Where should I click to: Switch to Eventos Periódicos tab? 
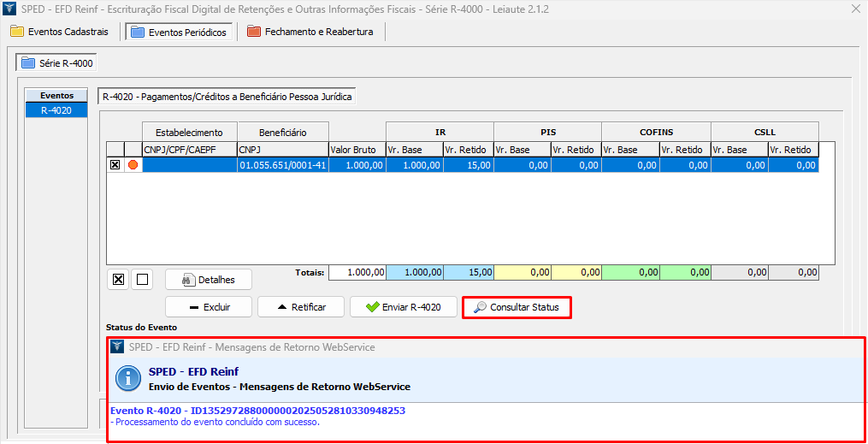[179, 32]
